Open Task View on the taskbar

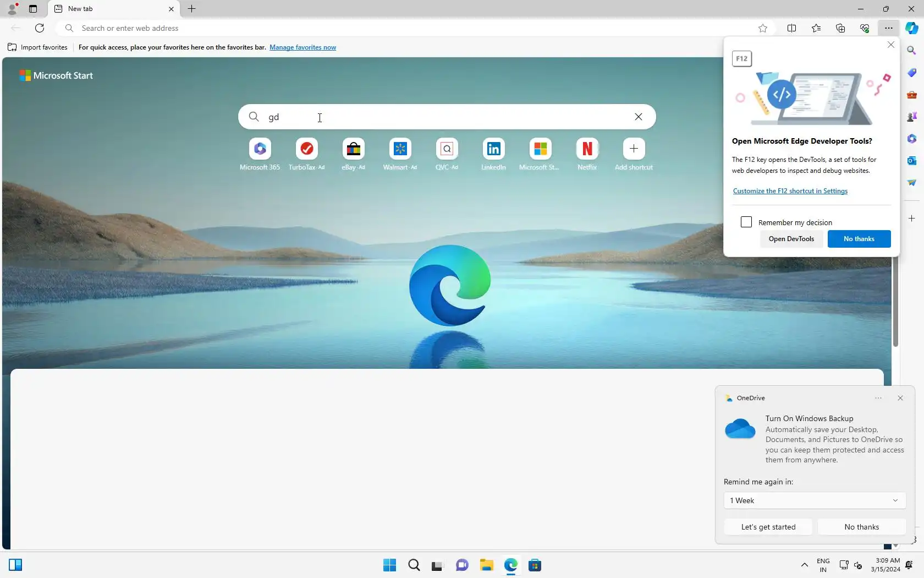[438, 565]
